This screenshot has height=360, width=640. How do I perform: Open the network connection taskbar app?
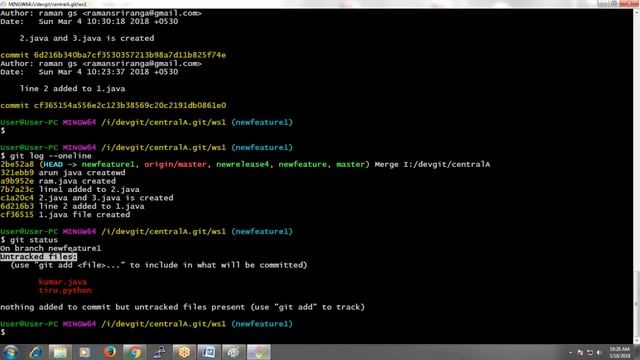159,352
